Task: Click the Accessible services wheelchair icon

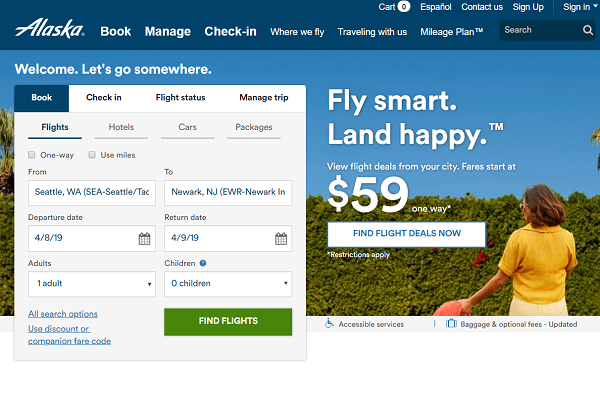Action: point(329,323)
